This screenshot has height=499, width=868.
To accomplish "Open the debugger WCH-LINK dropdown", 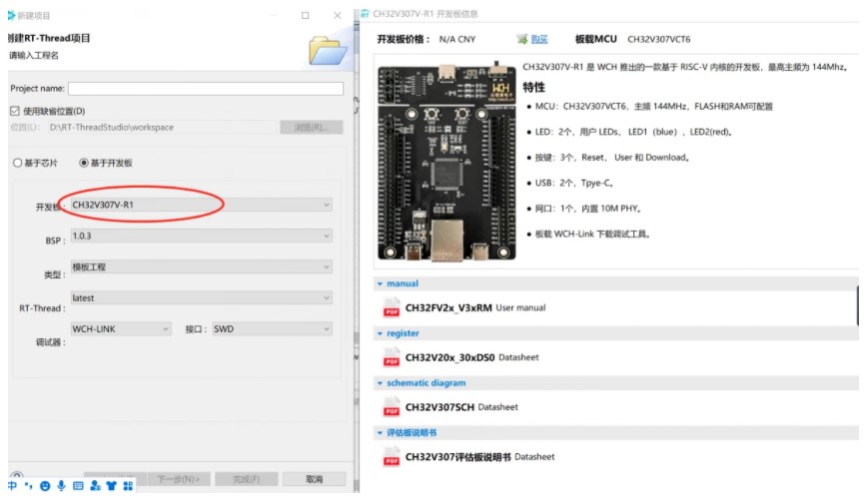I will (121, 328).
